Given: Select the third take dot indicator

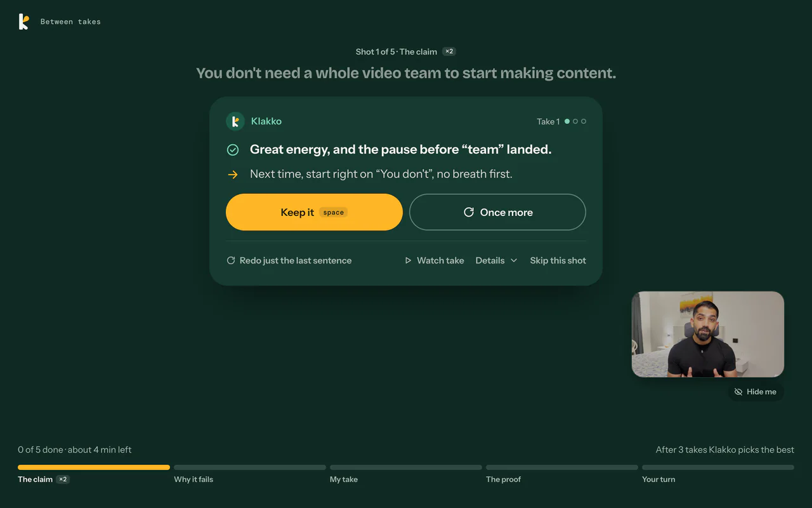Looking at the screenshot, I should coord(584,121).
